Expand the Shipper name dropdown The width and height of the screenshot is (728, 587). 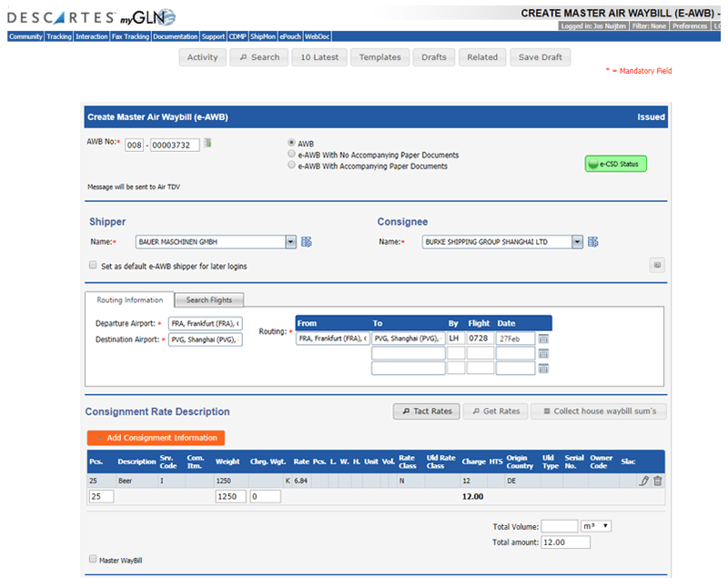[x=291, y=242]
